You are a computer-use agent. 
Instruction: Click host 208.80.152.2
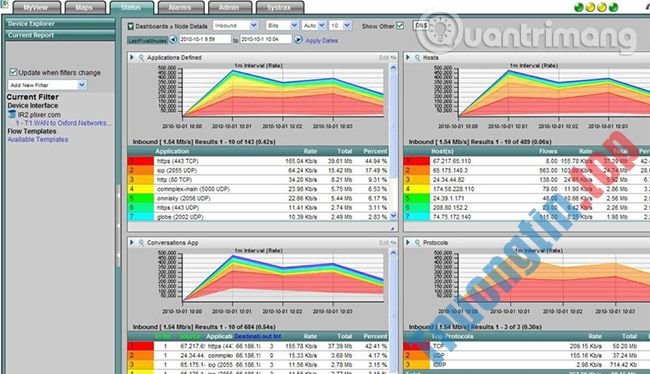(x=450, y=207)
